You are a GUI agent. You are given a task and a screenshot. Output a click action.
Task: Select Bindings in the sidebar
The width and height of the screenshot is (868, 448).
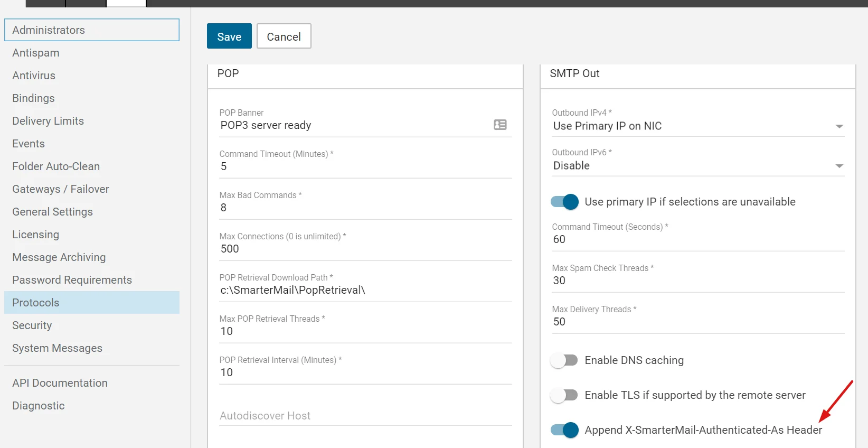(92, 98)
